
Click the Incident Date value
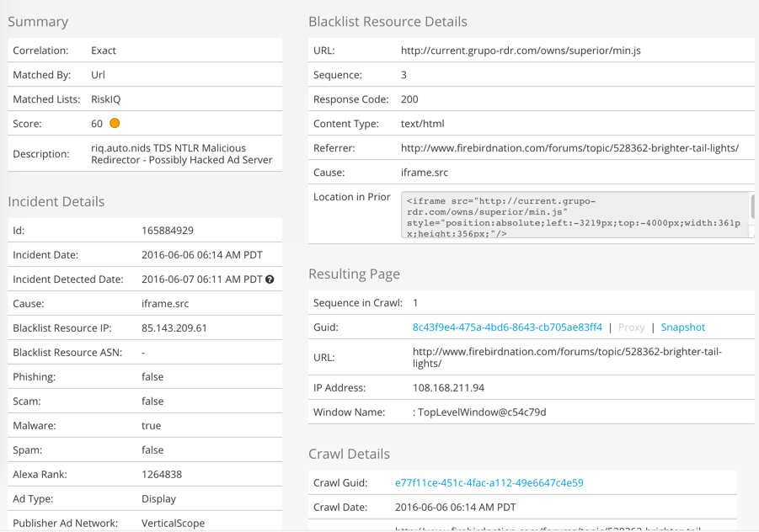click(x=202, y=255)
